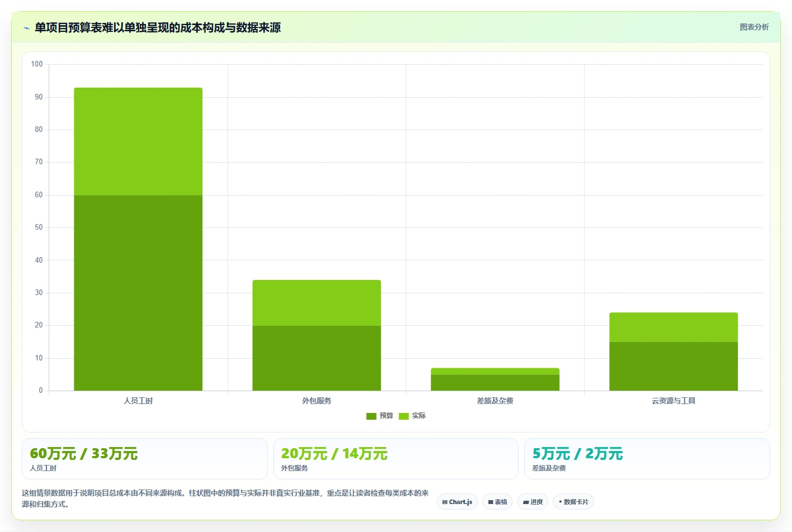
Task: Open the 60万元 / 33万元 data card
Action: tap(145, 459)
